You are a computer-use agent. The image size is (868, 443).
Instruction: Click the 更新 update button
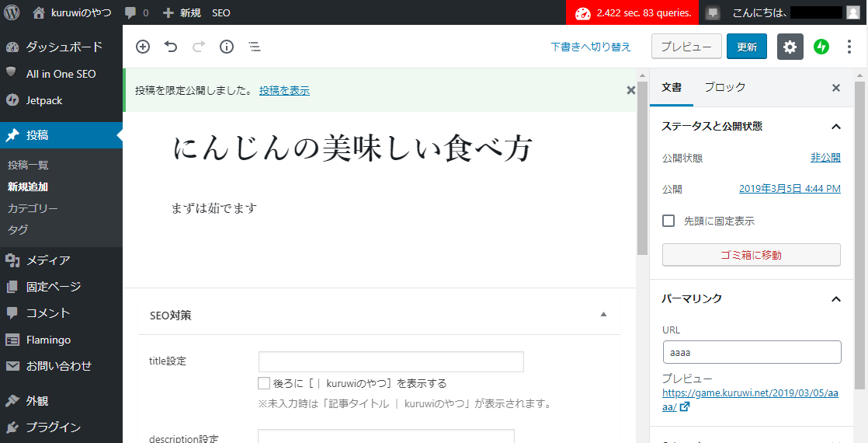[747, 47]
